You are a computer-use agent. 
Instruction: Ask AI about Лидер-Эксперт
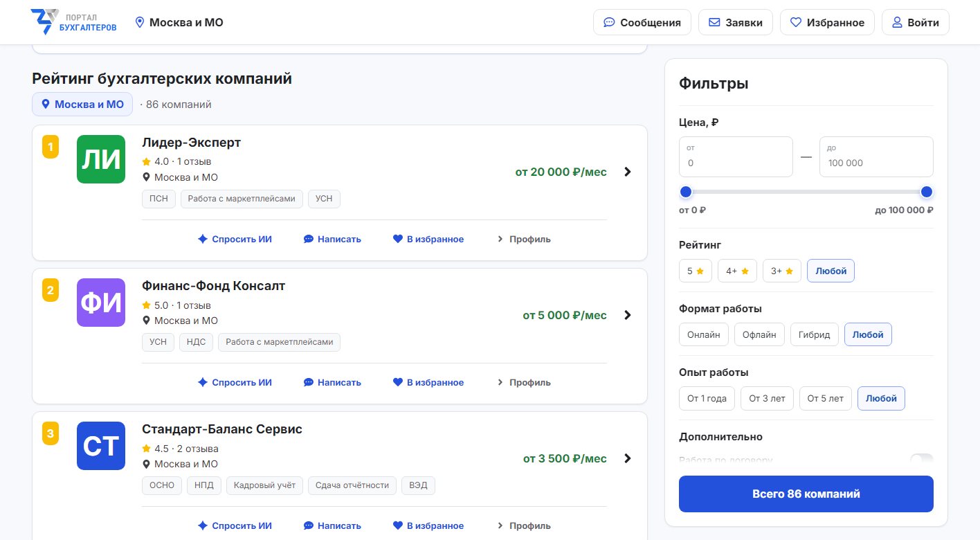tap(235, 239)
